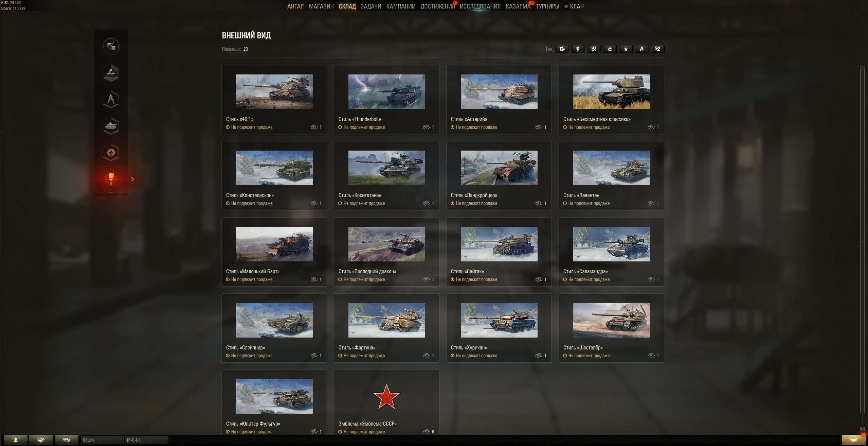Toggle the paintbrush paint type filter
This screenshot has width=868, height=446.
578,49
